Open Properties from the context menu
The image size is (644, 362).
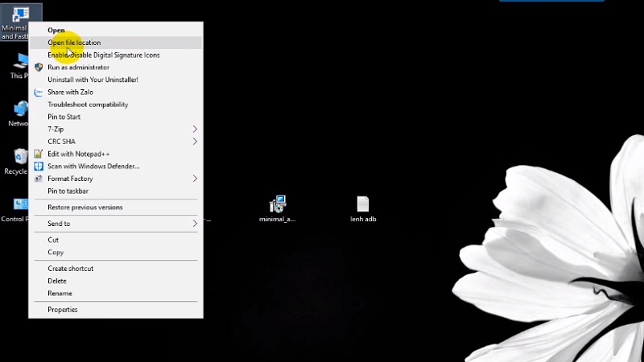116,310
